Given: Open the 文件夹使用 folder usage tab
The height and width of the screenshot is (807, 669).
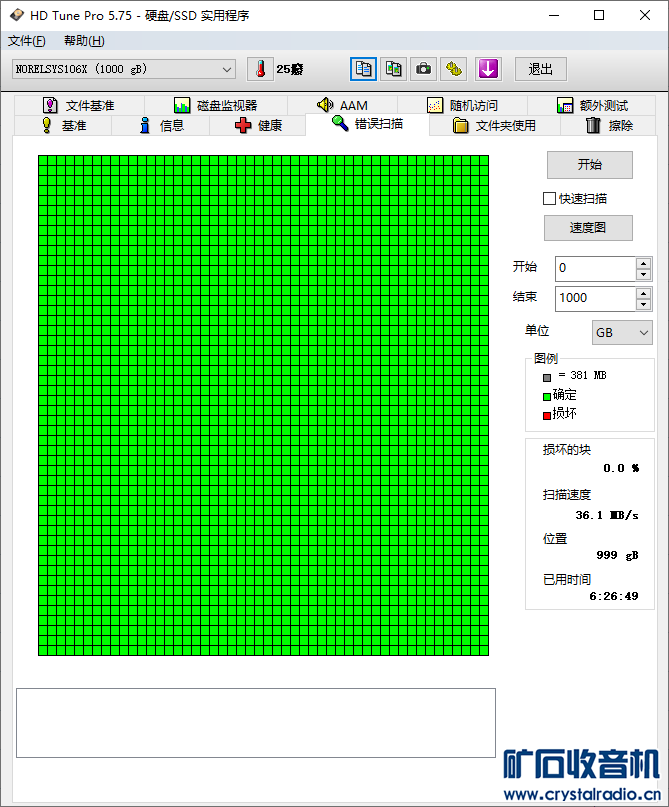Looking at the screenshot, I should click(495, 126).
